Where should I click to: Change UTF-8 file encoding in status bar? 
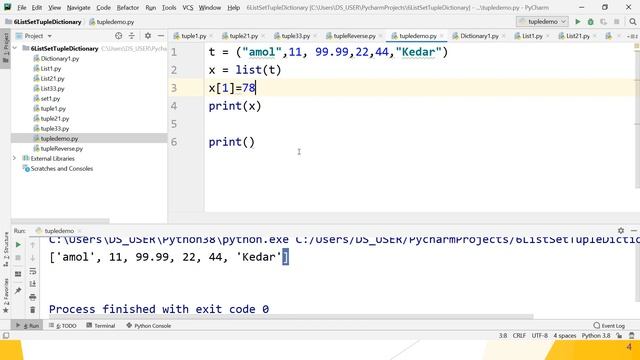(x=539, y=336)
